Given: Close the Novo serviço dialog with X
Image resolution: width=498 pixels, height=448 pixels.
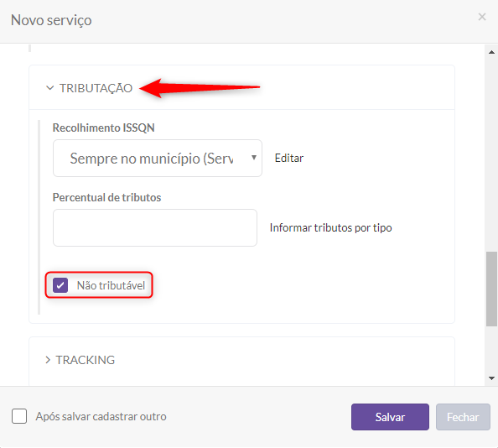Looking at the screenshot, I should click(482, 17).
